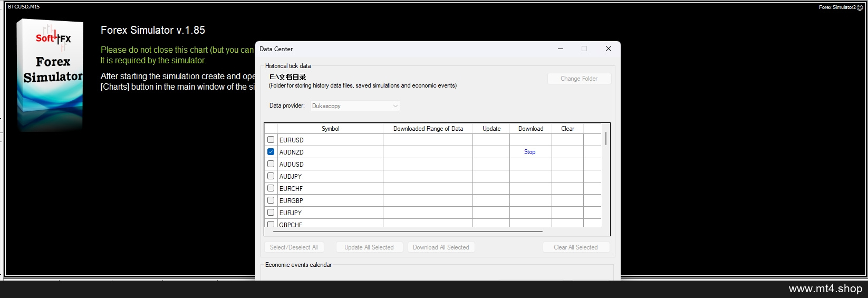Viewport: 868px width, 298px height.
Task: Click the horizontal scrollbar under symbol table
Action: point(408,232)
